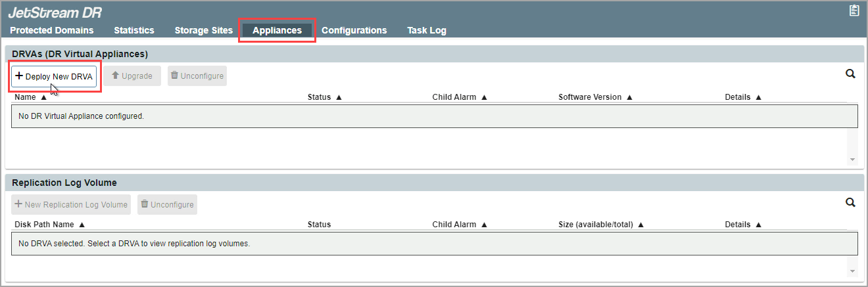Go to the Storage Sites tab
Viewport: 868px width, 287px height.
[x=204, y=30]
